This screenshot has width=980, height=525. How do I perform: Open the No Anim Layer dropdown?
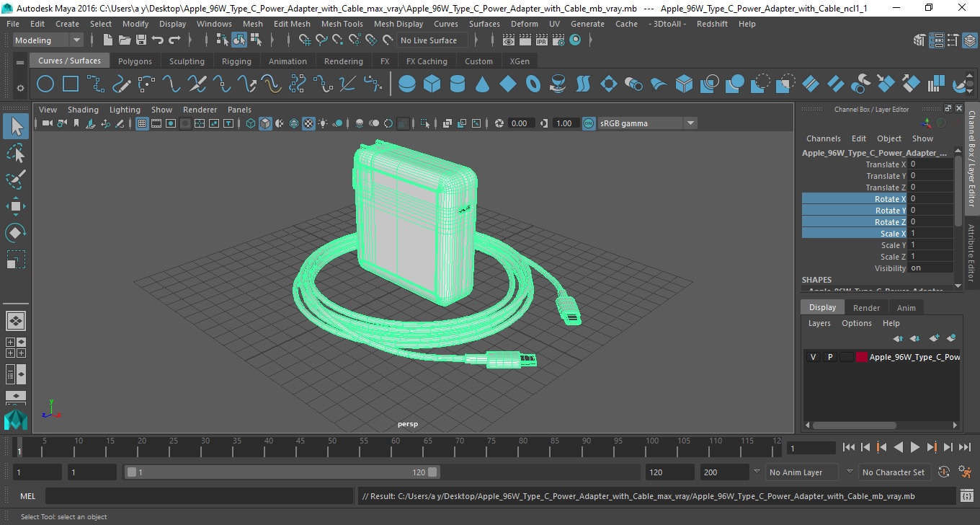[801, 472]
